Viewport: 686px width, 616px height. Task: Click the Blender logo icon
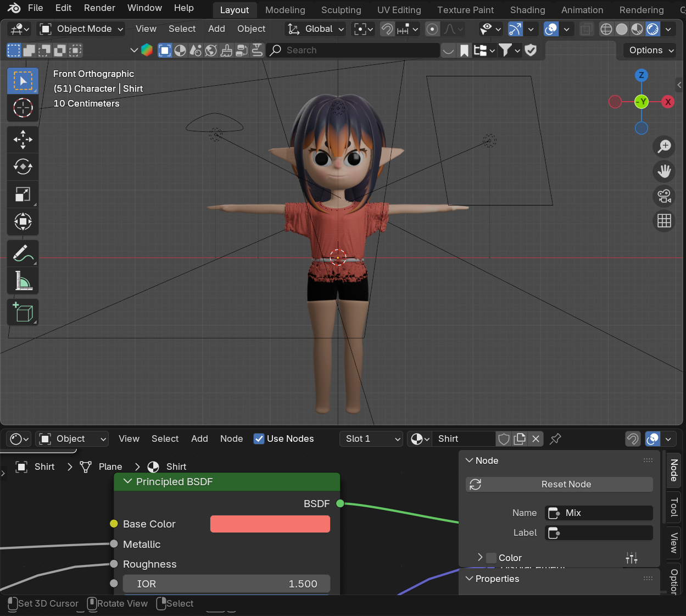(14, 8)
